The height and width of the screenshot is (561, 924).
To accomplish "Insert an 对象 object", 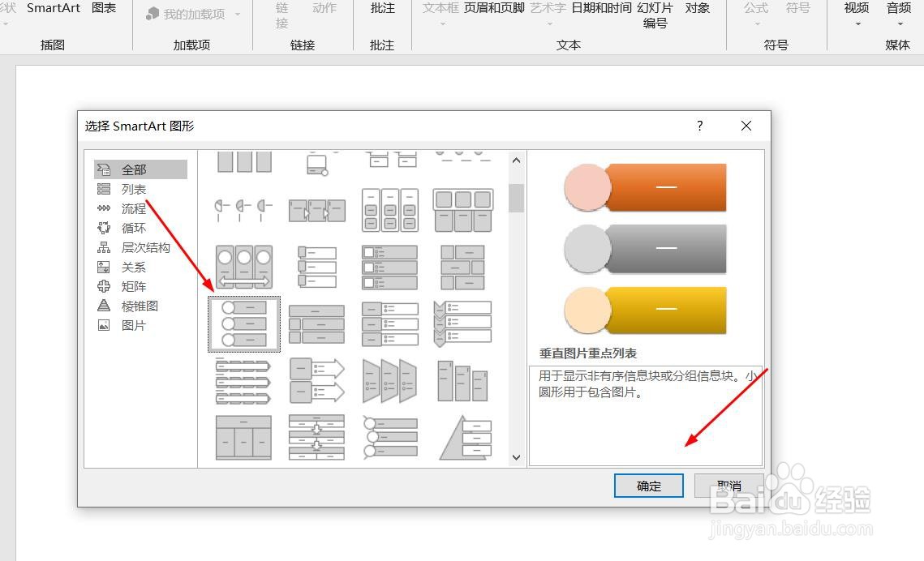I will (698, 8).
